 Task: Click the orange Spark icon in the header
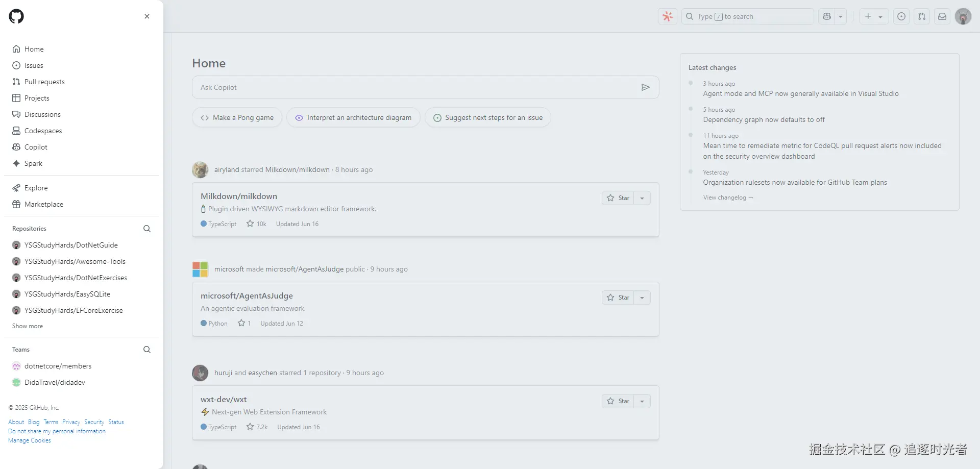[668, 16]
